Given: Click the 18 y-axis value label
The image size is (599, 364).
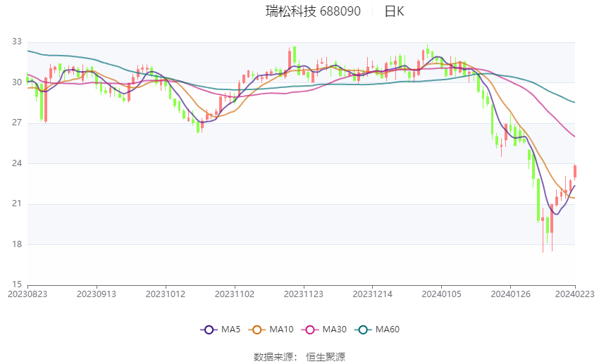Looking at the screenshot, I should (17, 244).
